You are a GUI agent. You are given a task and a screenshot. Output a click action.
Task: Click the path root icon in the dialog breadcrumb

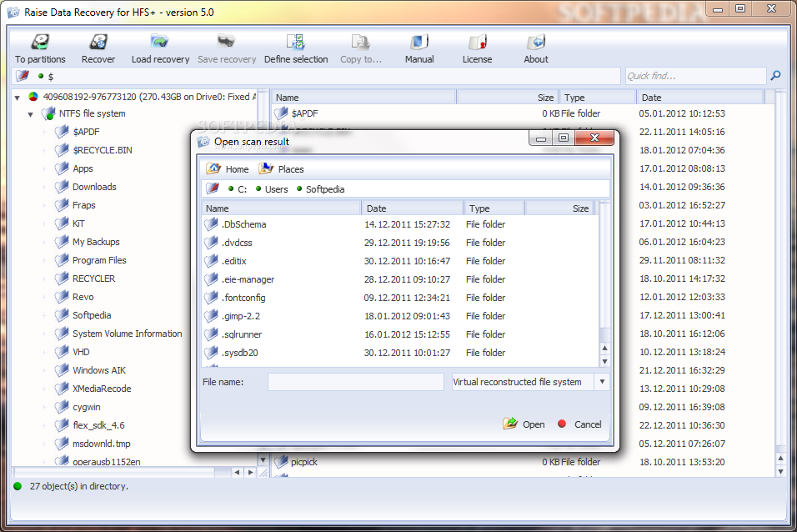click(x=213, y=188)
